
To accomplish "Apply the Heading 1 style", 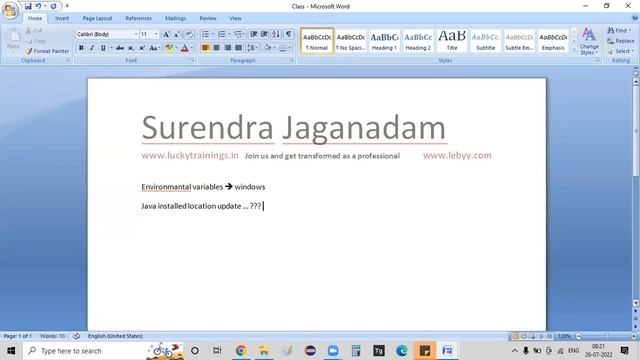I will pyautogui.click(x=384, y=41).
